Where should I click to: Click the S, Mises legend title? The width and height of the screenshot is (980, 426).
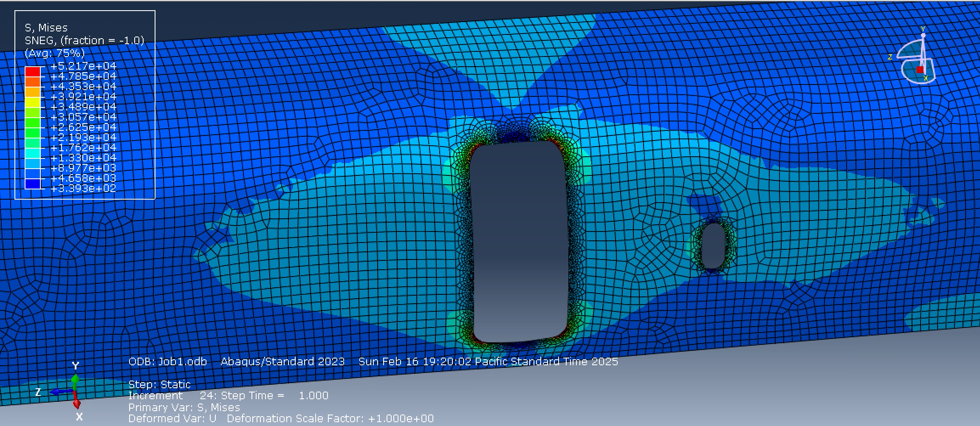(45, 28)
